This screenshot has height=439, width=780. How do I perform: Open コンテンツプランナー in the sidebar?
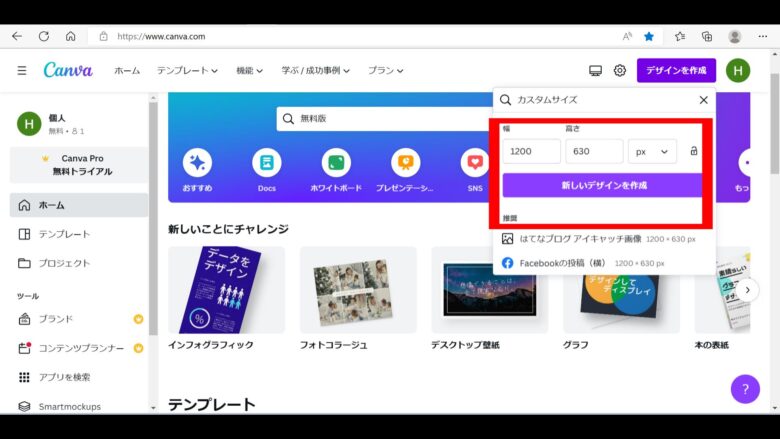point(79,348)
